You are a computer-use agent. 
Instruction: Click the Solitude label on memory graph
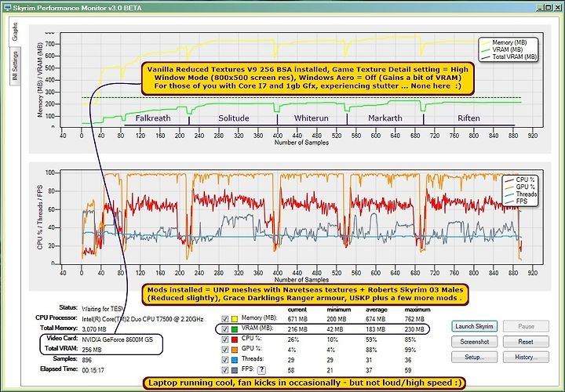[x=234, y=118]
